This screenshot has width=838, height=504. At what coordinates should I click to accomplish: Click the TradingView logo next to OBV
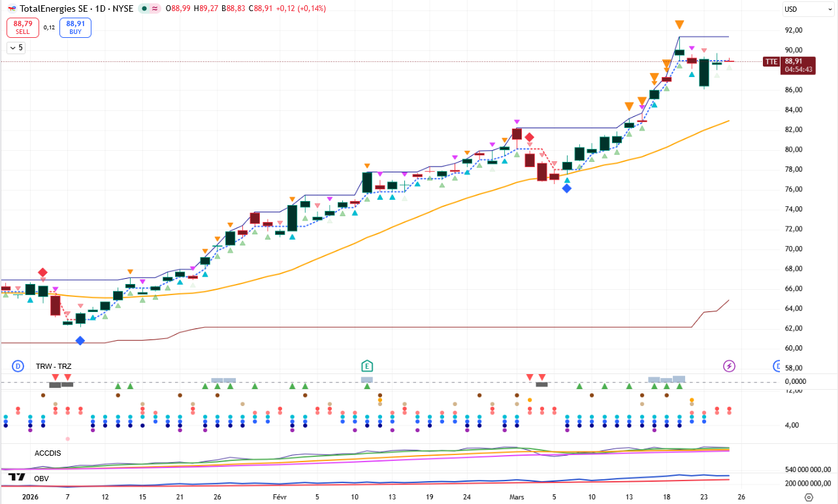tap(17, 478)
